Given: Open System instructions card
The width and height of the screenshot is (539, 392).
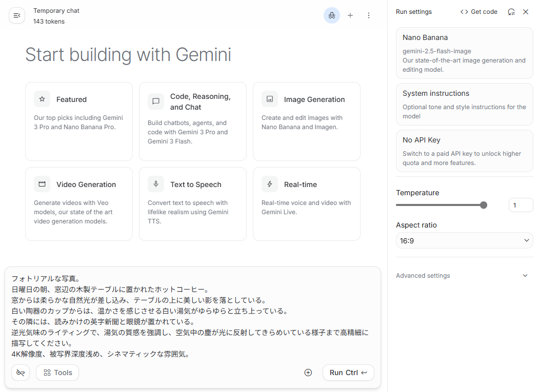Looking at the screenshot, I should pos(465,104).
